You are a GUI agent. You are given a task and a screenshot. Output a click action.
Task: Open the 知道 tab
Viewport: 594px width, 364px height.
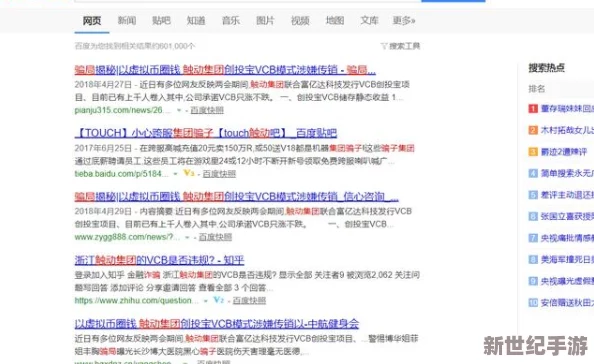(196, 20)
